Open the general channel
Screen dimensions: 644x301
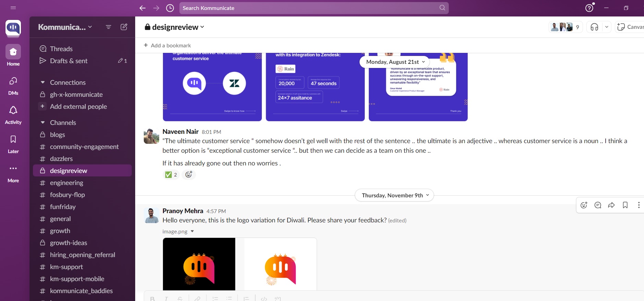point(82,219)
